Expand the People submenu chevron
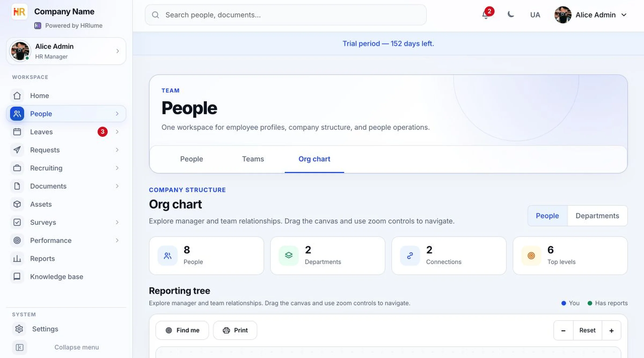644x358 pixels. (117, 114)
